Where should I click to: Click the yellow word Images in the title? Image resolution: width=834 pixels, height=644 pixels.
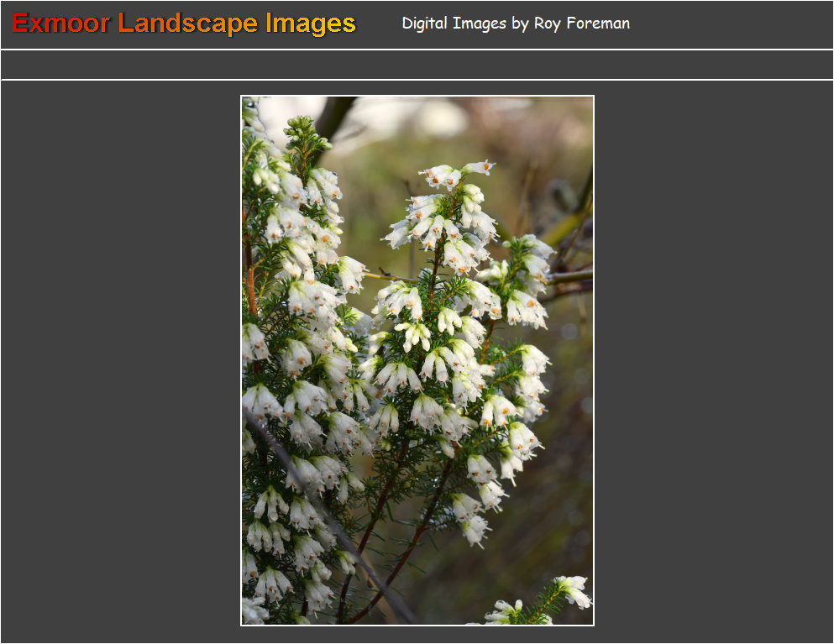click(310, 24)
